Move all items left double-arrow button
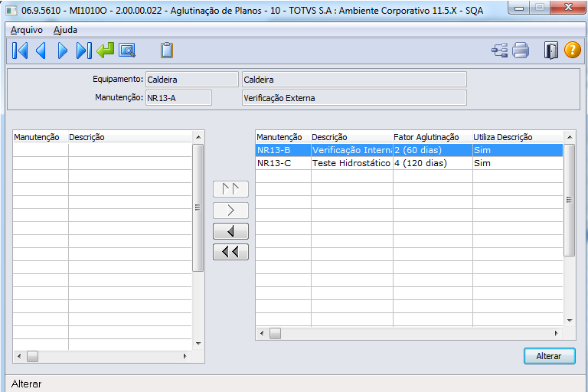 tap(230, 252)
